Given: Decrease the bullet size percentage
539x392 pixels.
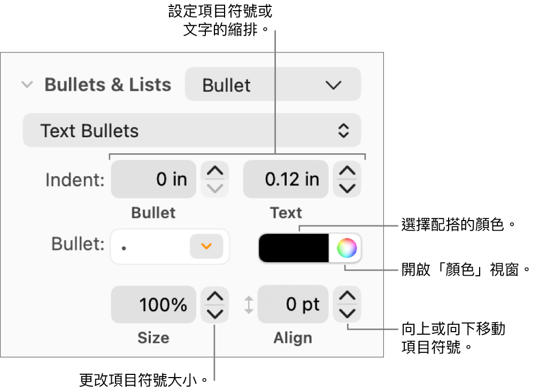Looking at the screenshot, I should 214,313.
